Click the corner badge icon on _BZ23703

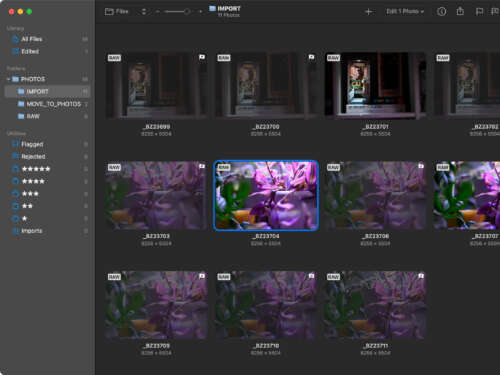point(202,166)
